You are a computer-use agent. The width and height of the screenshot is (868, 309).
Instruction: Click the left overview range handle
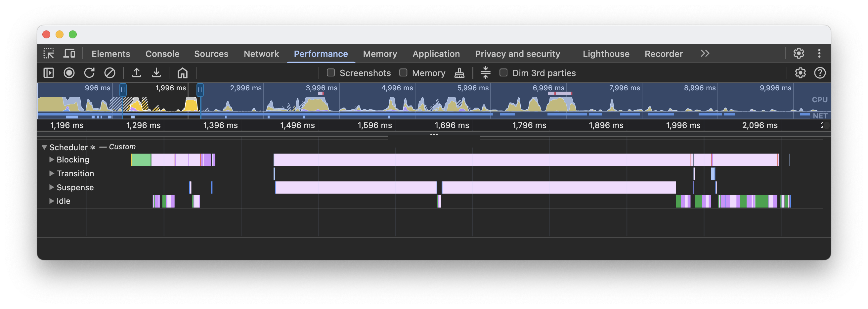123,90
